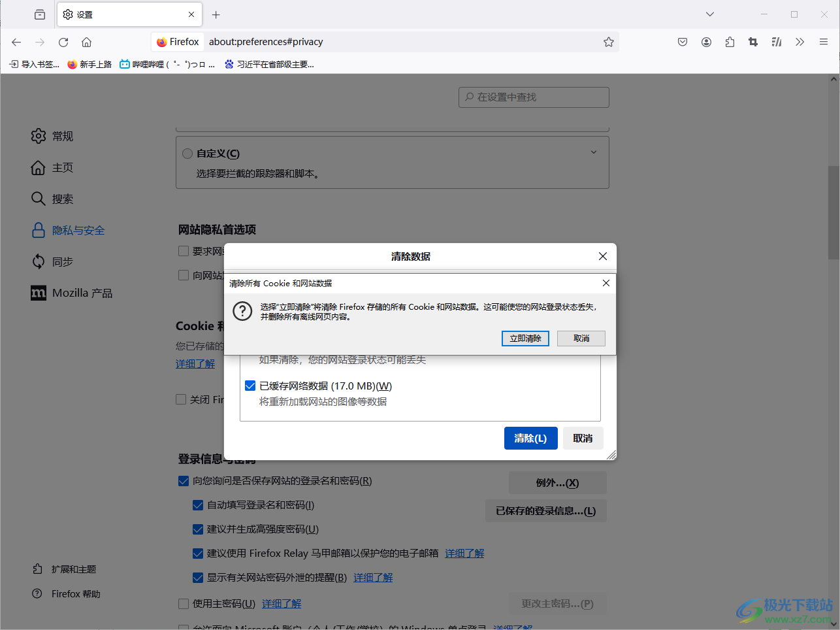Open Mozilla 产品 category

72,293
